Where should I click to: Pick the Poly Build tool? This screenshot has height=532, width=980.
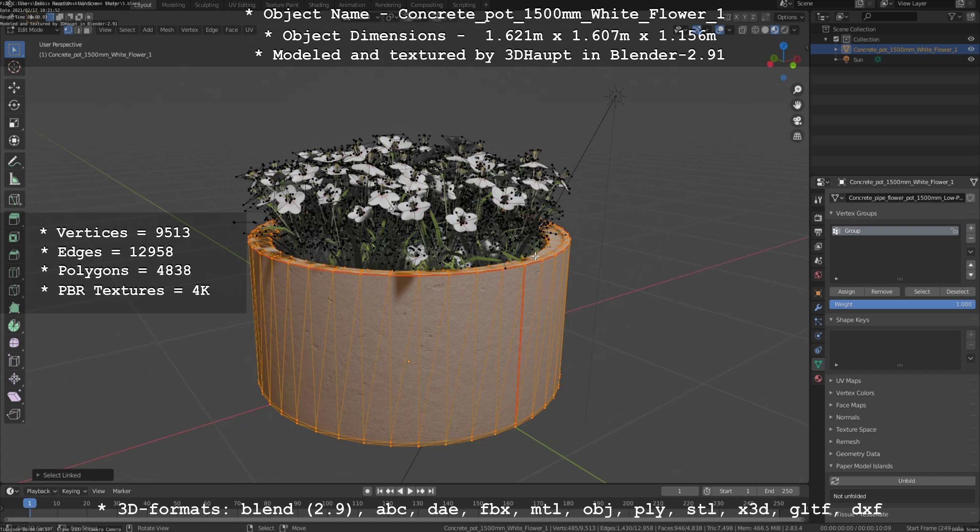15,308
